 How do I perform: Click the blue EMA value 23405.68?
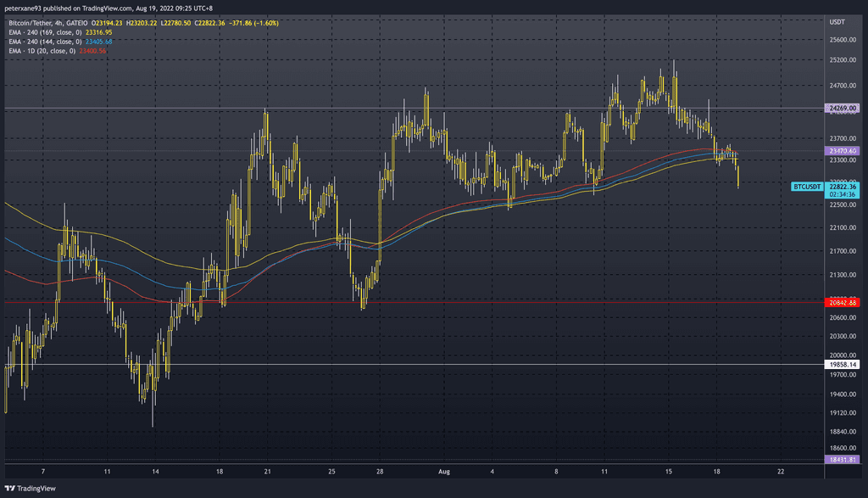pos(98,42)
